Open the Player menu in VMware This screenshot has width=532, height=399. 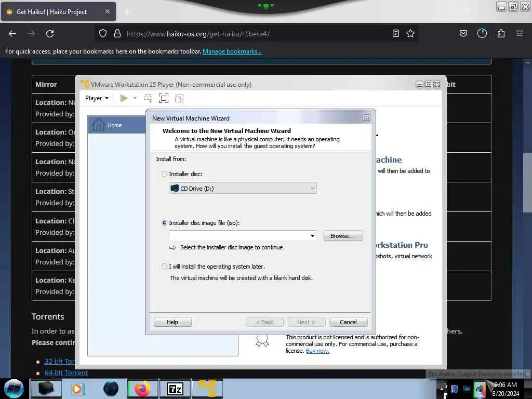click(x=97, y=98)
